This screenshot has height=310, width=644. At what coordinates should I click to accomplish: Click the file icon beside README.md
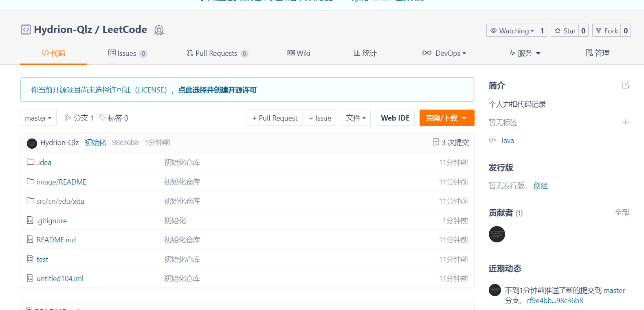[30, 239]
